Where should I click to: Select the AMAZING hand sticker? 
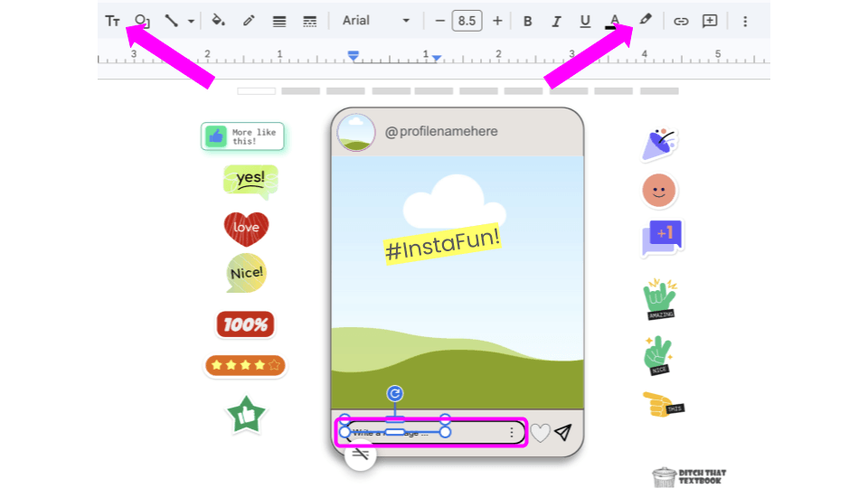click(x=661, y=299)
